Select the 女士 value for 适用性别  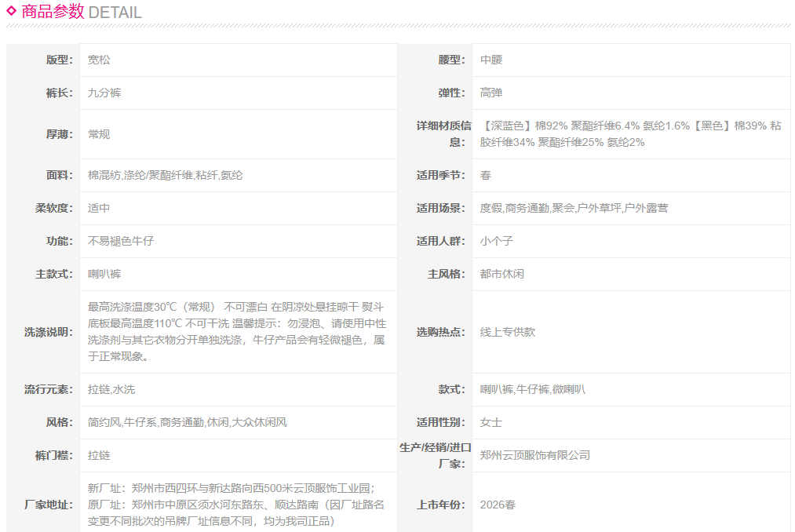[491, 422]
